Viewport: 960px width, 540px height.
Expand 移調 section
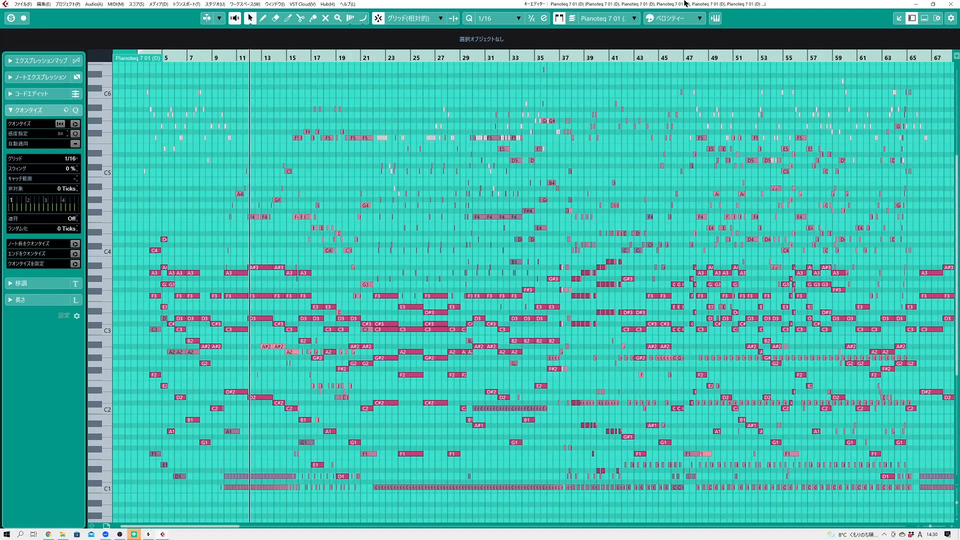(x=43, y=283)
